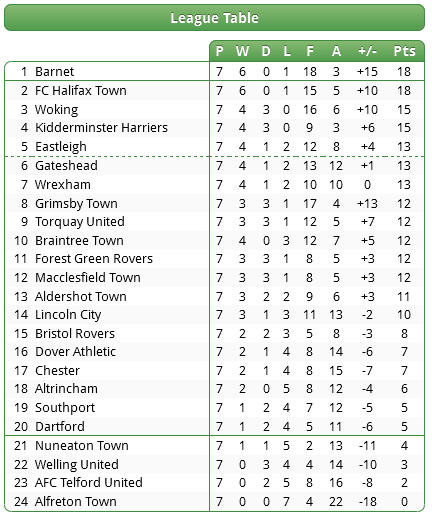This screenshot has width=432, height=518.
Task: Click Forest Green Rovers team name
Action: 94,258
